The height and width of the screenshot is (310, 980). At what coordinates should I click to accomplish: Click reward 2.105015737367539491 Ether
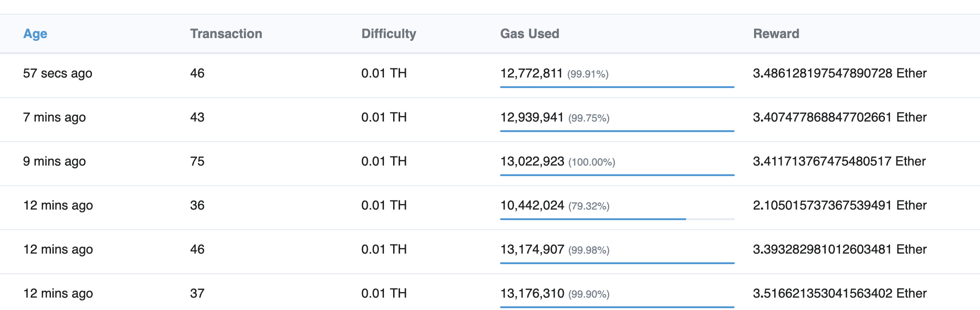[x=839, y=205]
